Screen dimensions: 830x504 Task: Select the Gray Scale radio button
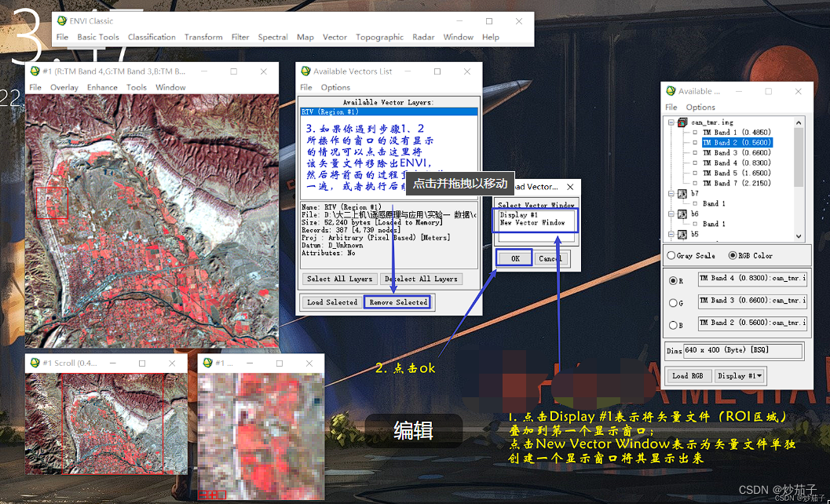pyautogui.click(x=671, y=256)
